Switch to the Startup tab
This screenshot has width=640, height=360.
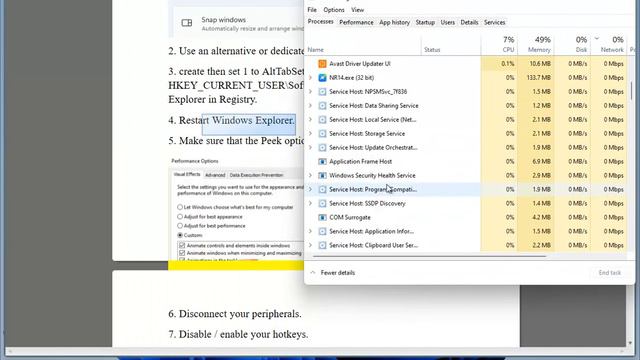[x=425, y=22]
